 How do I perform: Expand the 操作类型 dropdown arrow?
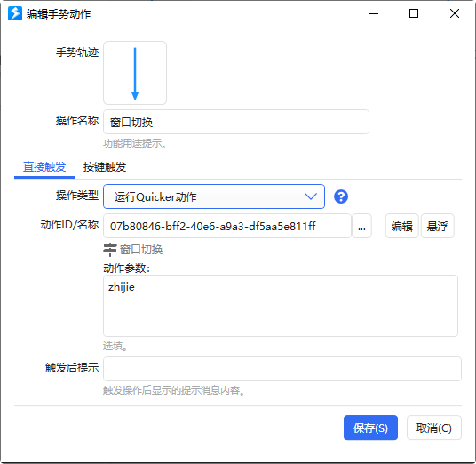pos(311,196)
